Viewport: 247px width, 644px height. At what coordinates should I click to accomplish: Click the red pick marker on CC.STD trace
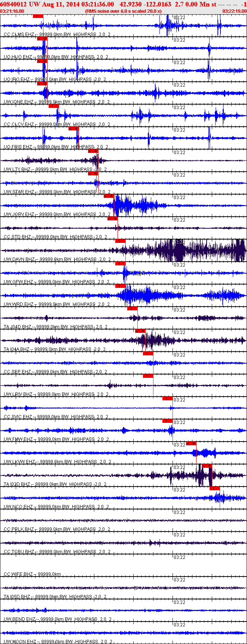[112, 219]
